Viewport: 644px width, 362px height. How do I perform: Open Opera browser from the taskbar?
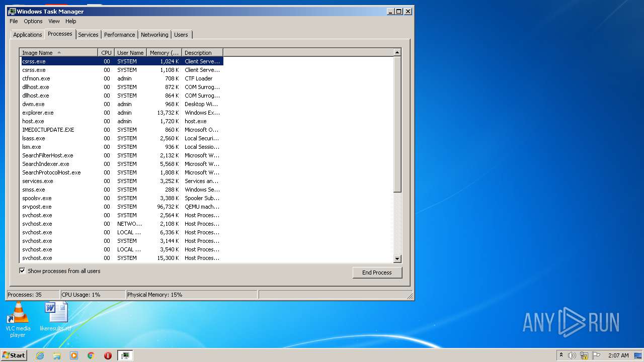tap(108, 355)
